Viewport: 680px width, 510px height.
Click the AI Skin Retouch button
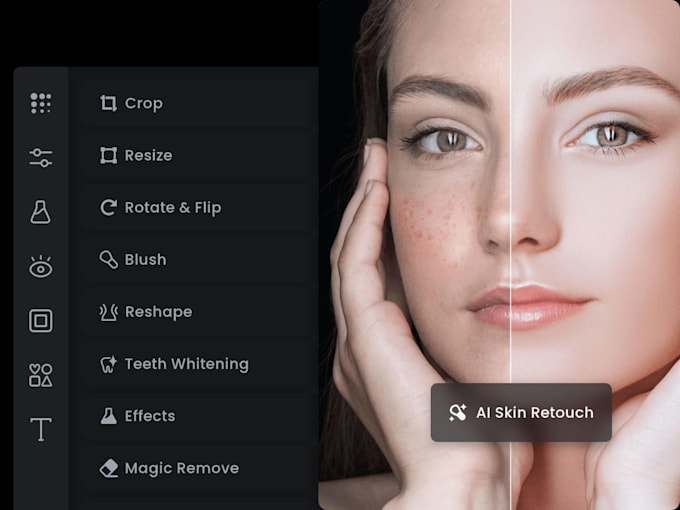pyautogui.click(x=521, y=412)
